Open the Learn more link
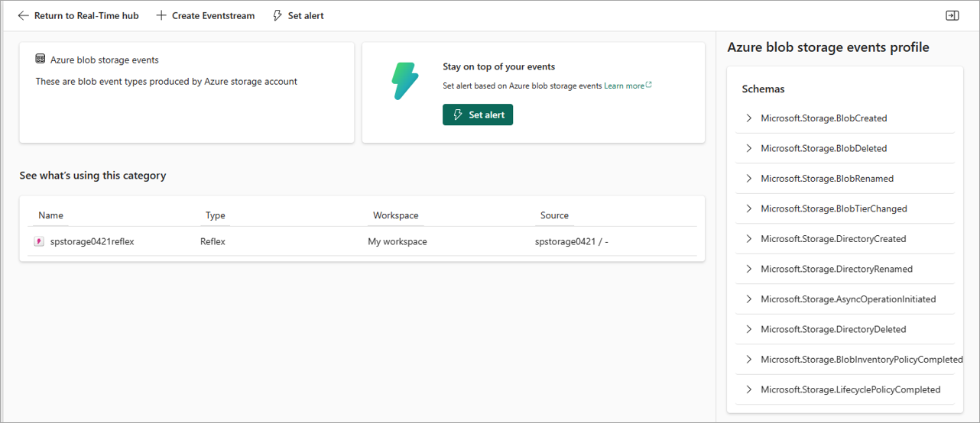The height and width of the screenshot is (423, 980). coord(624,86)
